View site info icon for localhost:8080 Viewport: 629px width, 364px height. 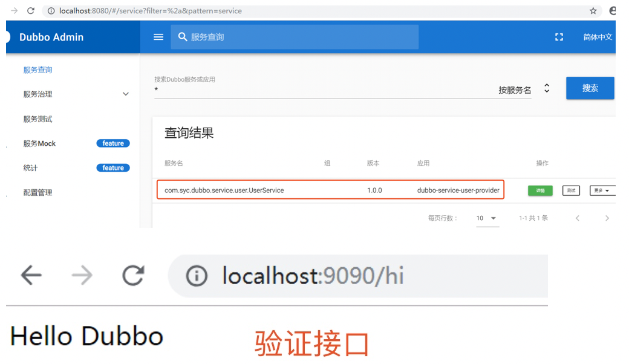(51, 11)
